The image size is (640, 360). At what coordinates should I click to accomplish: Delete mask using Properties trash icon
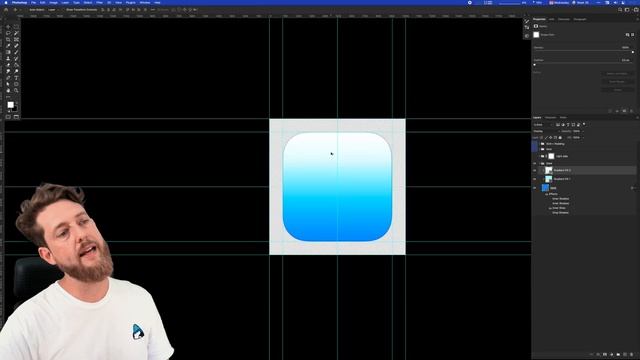coord(631,111)
